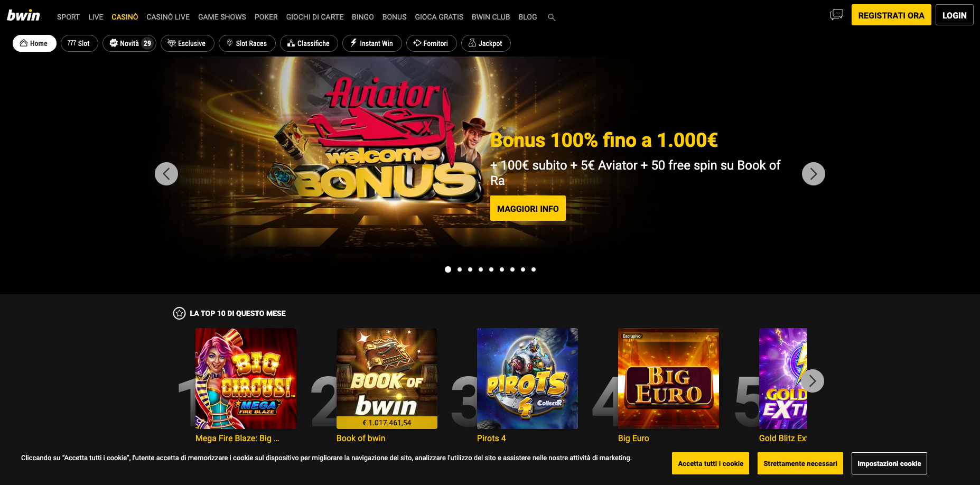Select the first carousel dot
Screen dimensions: 980x485
tap(448, 269)
